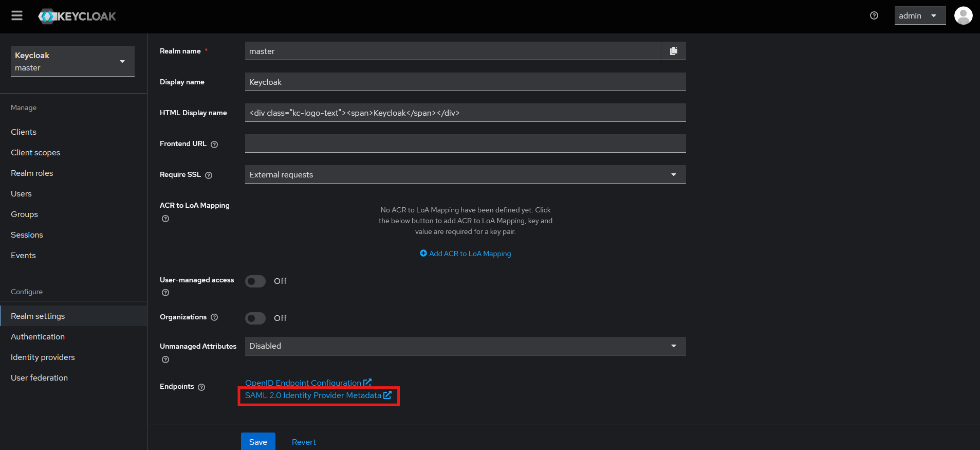Image resolution: width=980 pixels, height=450 pixels.
Task: Show help for Endpoints
Action: pyautogui.click(x=201, y=387)
